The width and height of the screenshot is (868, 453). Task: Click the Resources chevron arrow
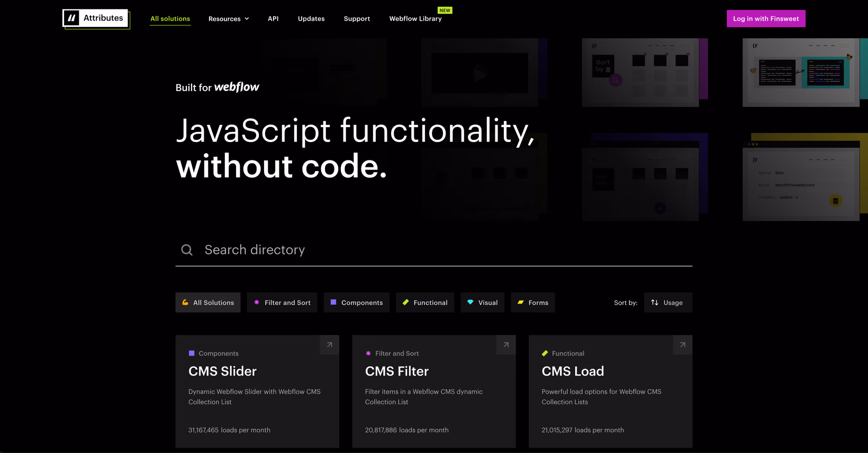[x=247, y=19]
